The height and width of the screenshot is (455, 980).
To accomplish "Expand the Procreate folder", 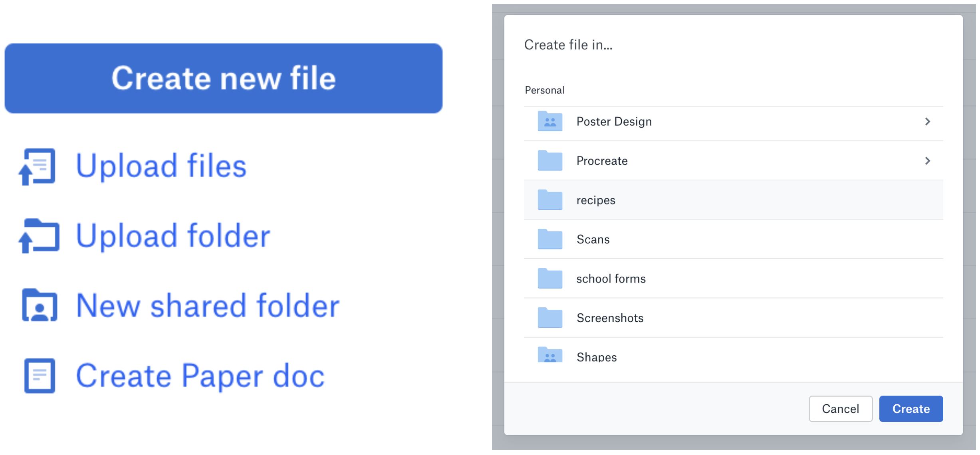I will (x=928, y=160).
